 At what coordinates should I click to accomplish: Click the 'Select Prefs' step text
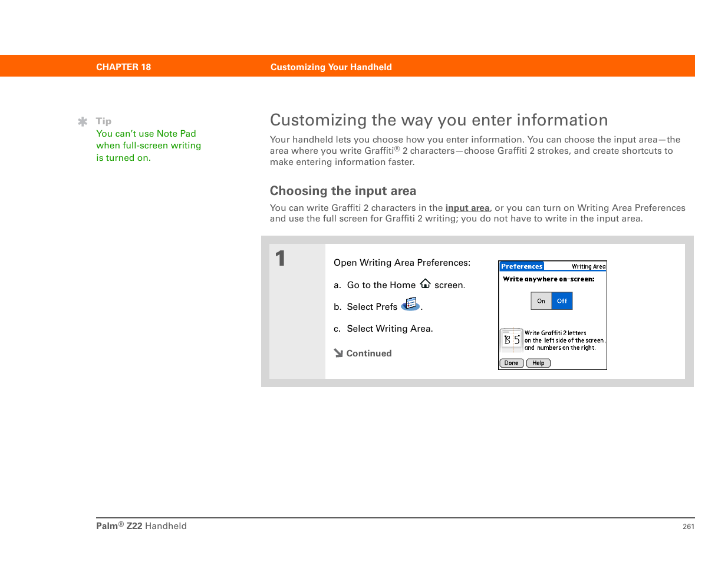pyautogui.click(x=372, y=307)
